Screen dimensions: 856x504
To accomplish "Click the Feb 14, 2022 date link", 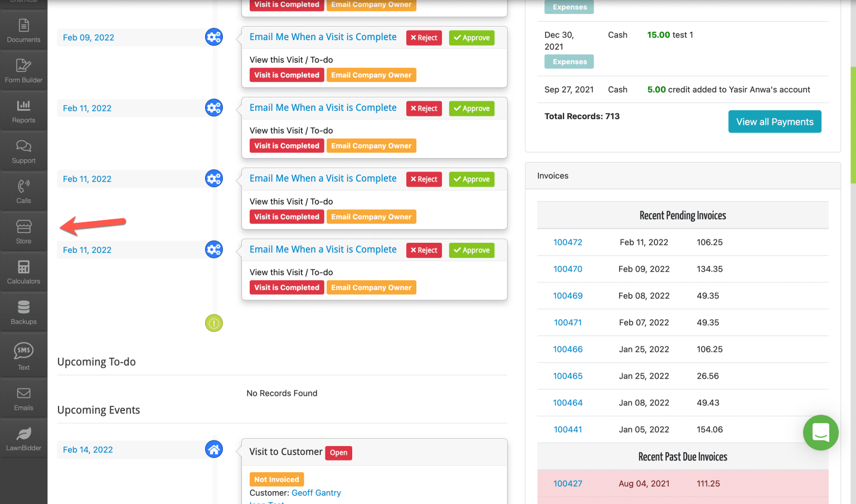I will coord(88,449).
